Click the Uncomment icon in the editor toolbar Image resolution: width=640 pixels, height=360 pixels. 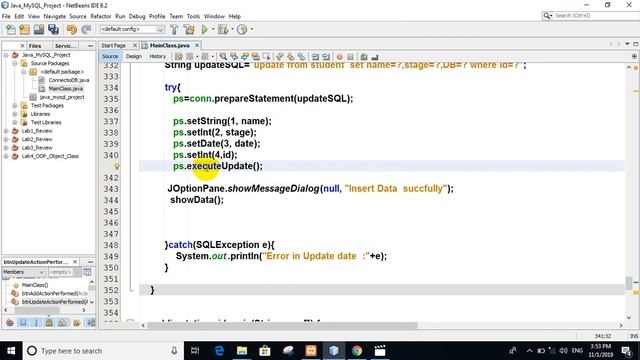pyautogui.click(x=375, y=56)
